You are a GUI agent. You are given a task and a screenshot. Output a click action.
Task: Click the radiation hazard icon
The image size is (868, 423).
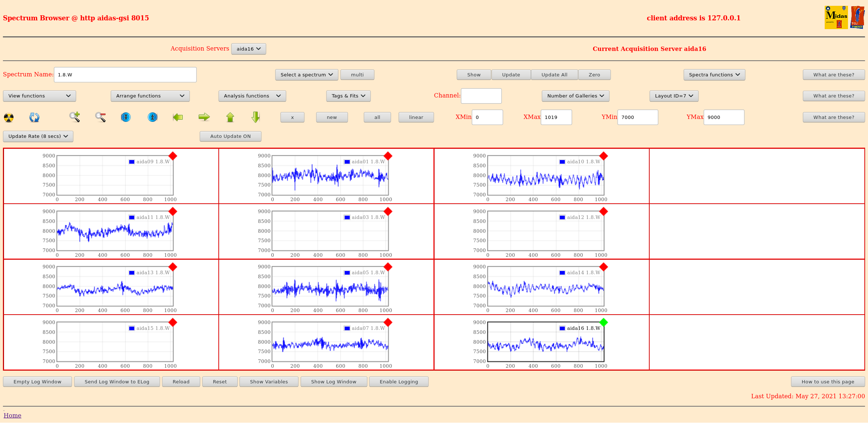9,117
